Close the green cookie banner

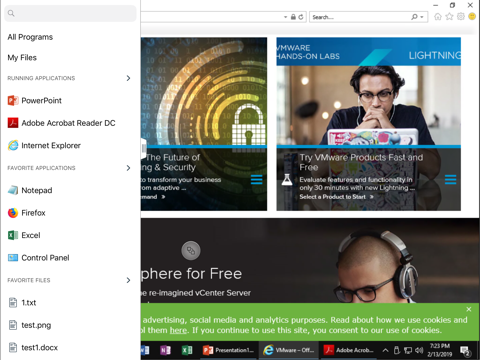[x=469, y=309]
